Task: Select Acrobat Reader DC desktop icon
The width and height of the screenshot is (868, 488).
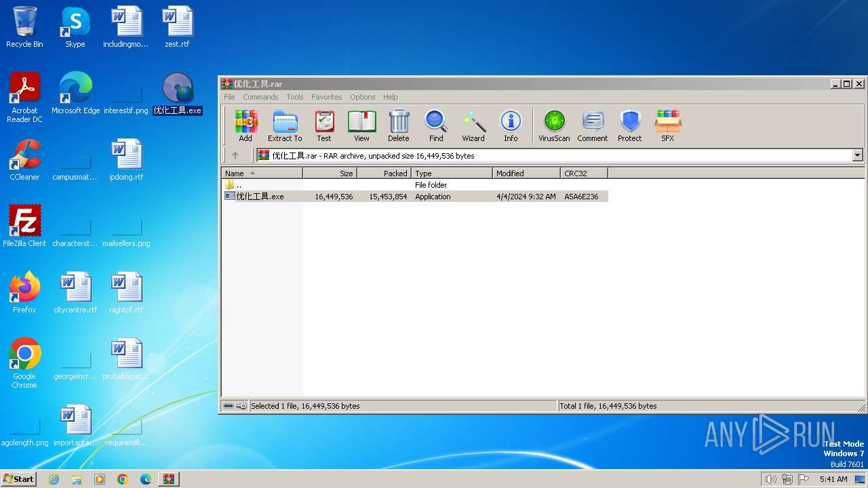Action: coord(24,98)
